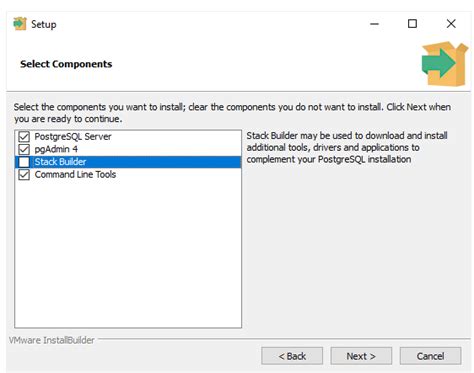This screenshot has width=474, height=373.
Task: Select the pgAdmin 4 component label
Action: pos(56,149)
